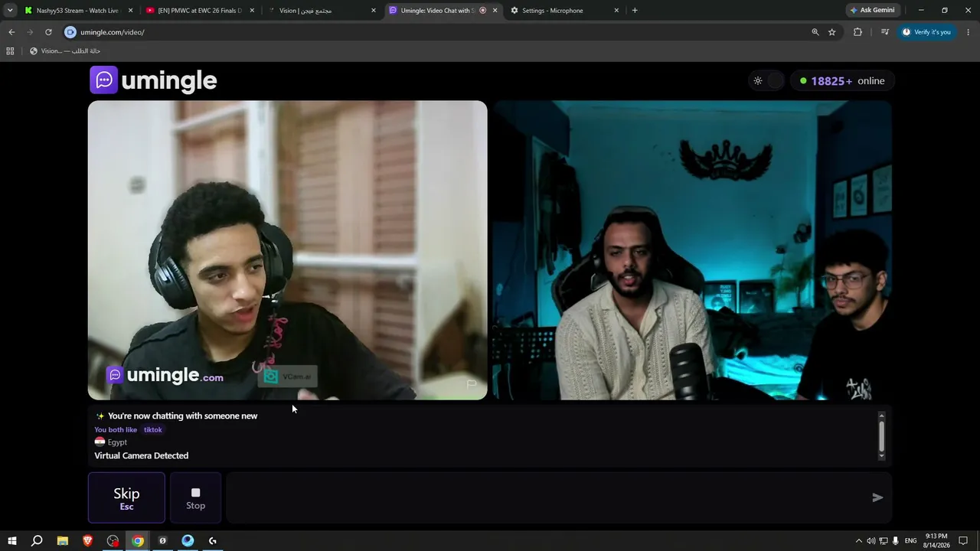Close the Nashyy53 Stream tab

click(130, 11)
